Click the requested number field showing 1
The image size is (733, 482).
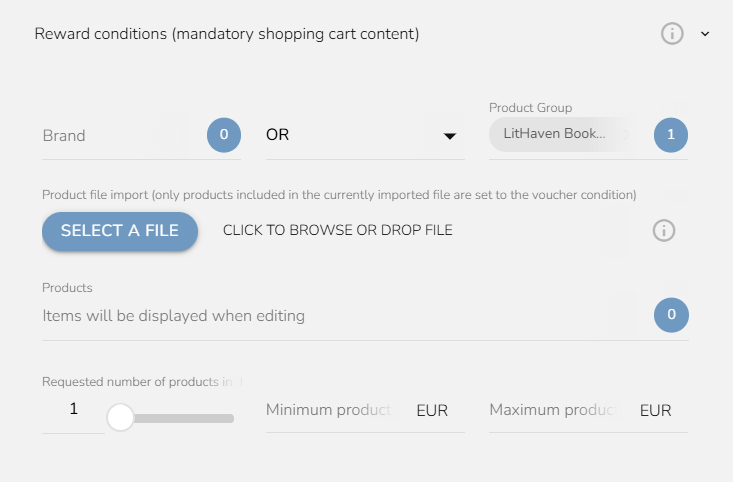tap(73, 410)
